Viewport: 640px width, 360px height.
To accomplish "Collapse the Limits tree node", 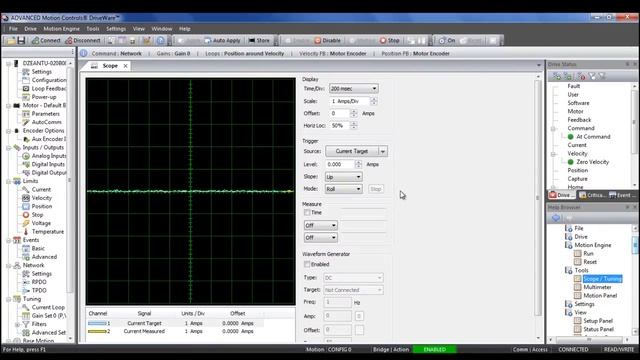I will (9, 181).
